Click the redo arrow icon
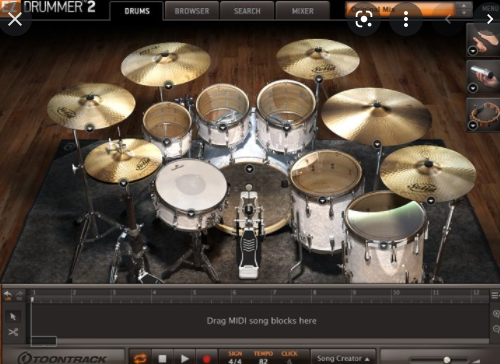The image size is (500, 364). click(19, 295)
